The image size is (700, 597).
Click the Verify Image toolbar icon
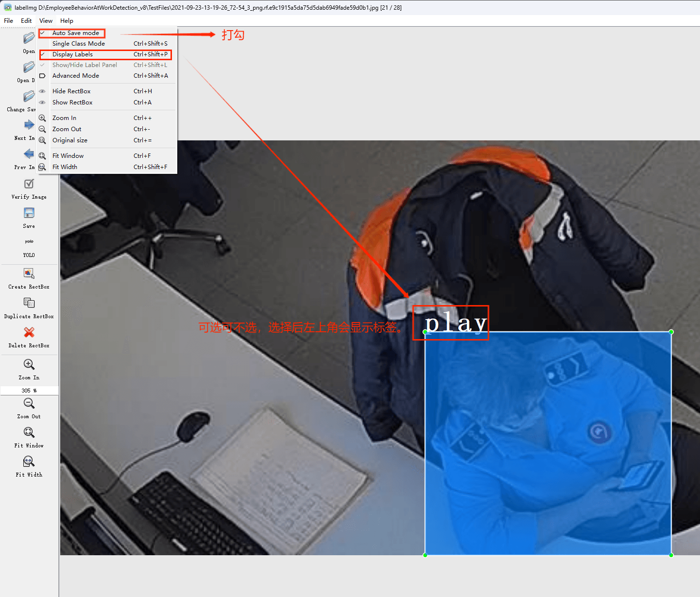[x=29, y=184]
